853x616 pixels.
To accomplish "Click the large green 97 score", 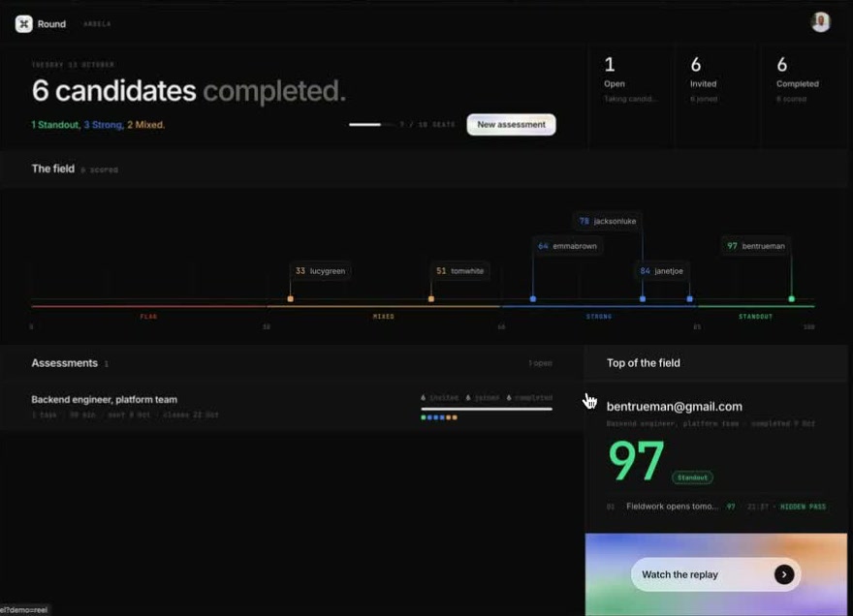I will (x=637, y=461).
